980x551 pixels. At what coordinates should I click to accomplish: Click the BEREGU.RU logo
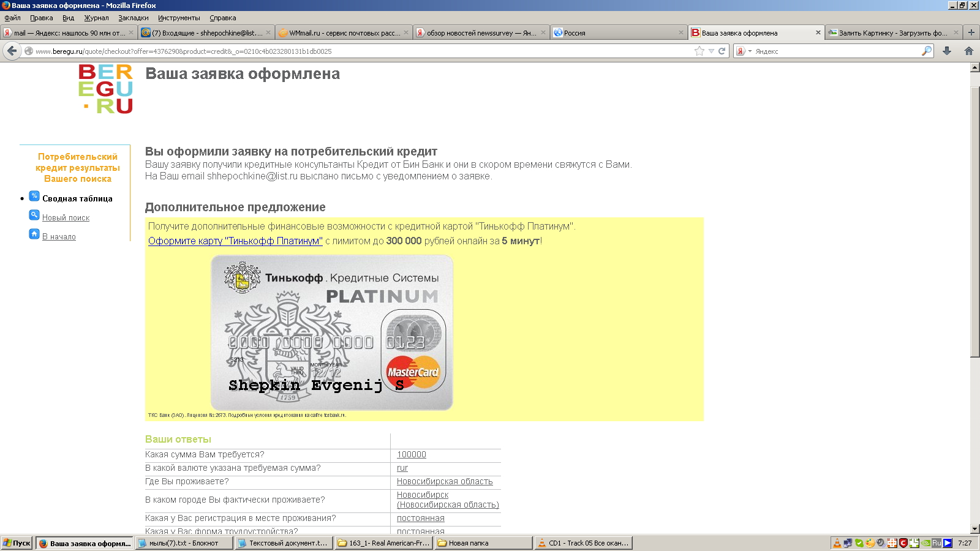[x=105, y=89]
